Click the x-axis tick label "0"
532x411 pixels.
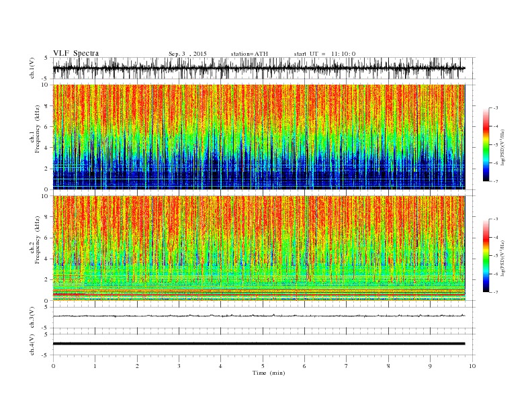[x=53, y=366]
